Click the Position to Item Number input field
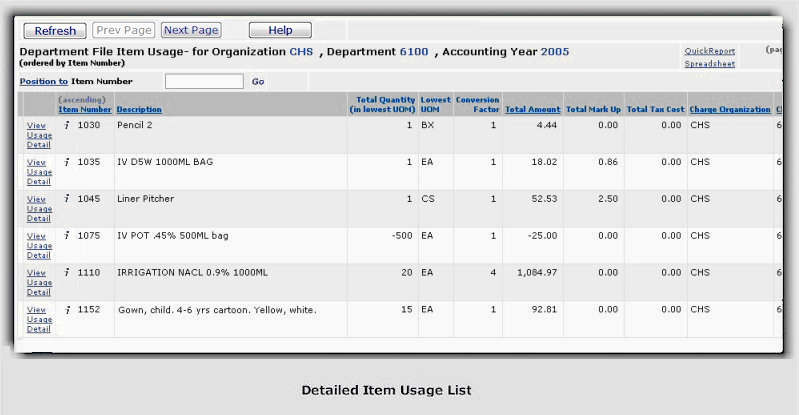Screen dimensions: 799x415 (x=204, y=81)
